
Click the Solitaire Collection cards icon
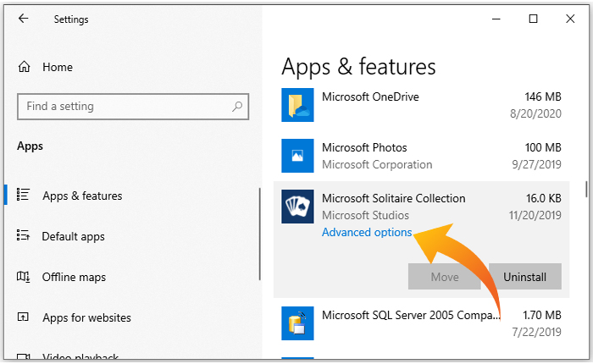297,207
